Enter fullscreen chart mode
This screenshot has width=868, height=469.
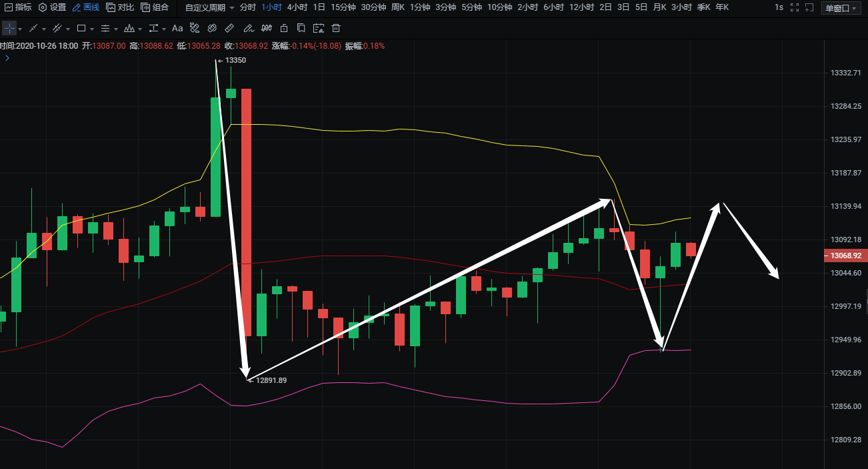click(x=794, y=7)
